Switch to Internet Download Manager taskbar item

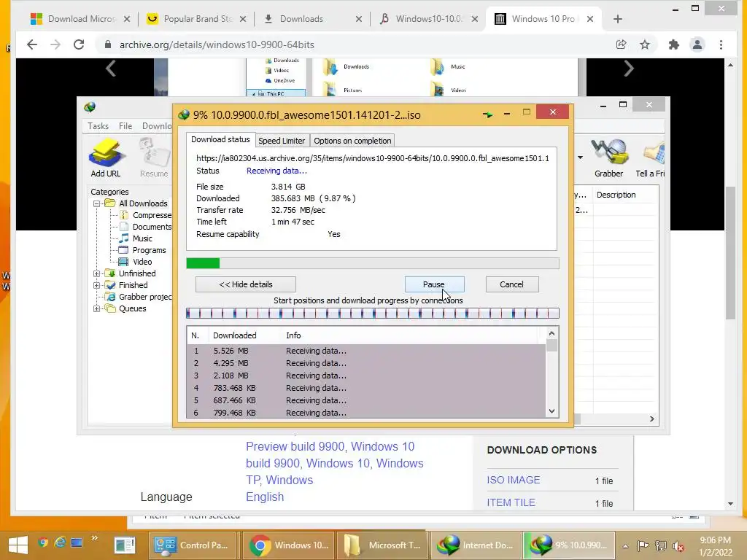(476, 545)
